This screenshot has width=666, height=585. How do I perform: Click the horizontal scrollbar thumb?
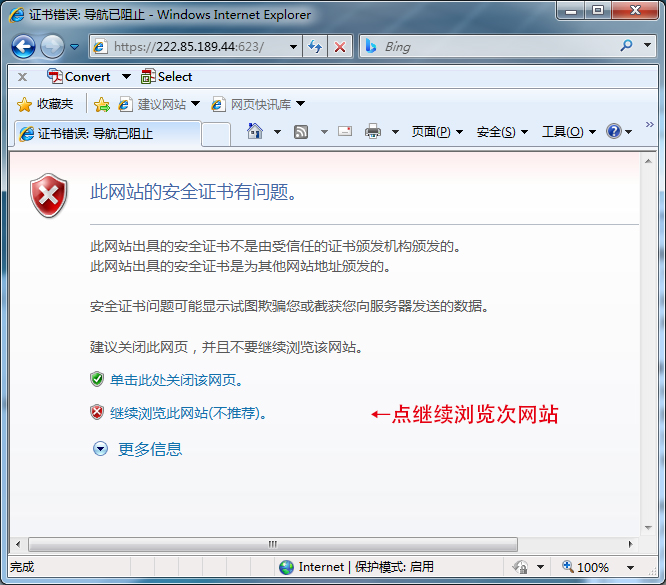point(273,544)
